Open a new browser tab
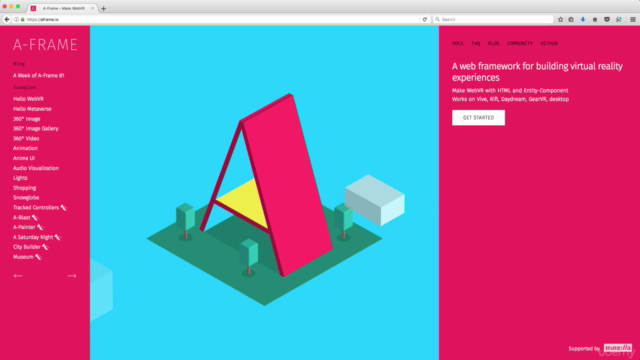 click(x=104, y=8)
